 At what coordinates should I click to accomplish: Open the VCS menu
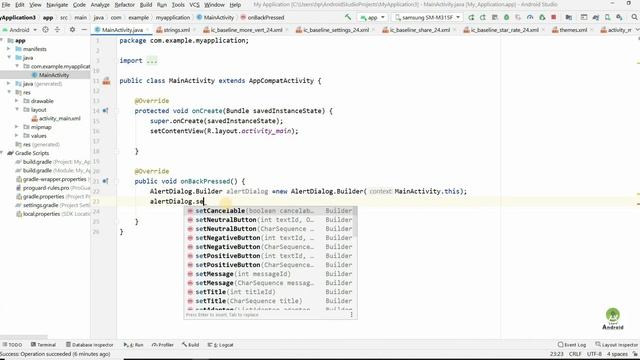point(194,5)
